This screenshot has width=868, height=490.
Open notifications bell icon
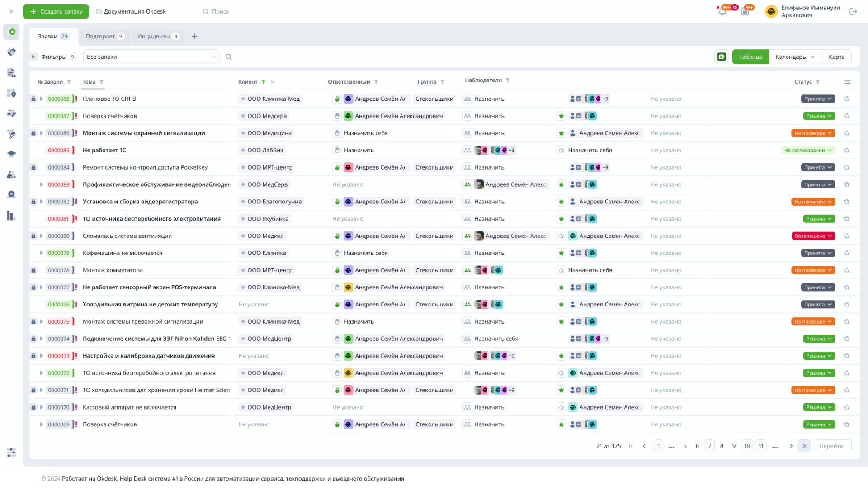coord(722,12)
